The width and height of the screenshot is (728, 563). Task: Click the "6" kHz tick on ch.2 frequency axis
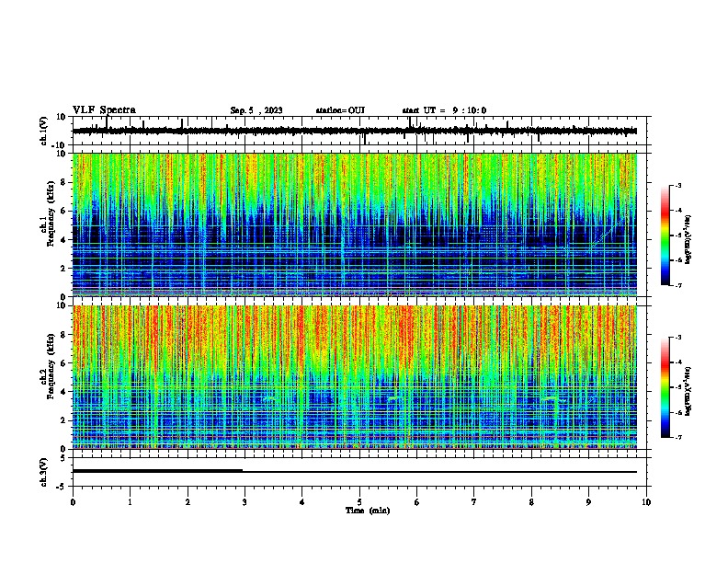pos(64,363)
